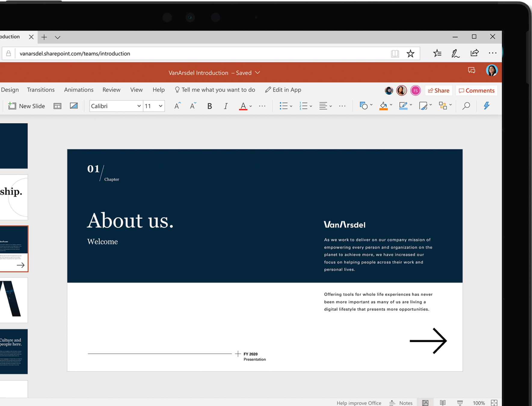
Task: Toggle bold formatting
Action: 209,106
